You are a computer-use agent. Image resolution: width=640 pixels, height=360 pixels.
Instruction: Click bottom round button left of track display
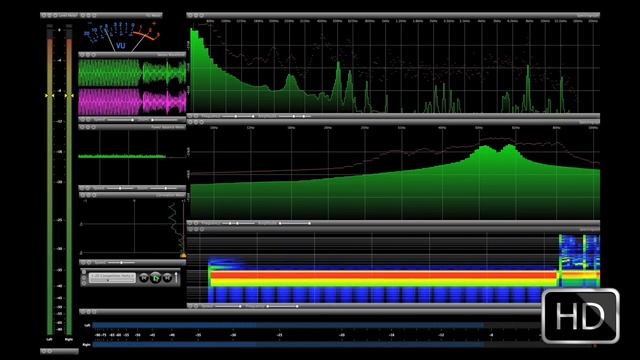coord(84,283)
